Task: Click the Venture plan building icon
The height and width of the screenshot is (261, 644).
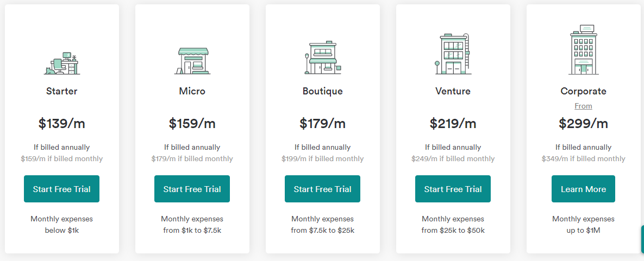Action: (x=453, y=54)
